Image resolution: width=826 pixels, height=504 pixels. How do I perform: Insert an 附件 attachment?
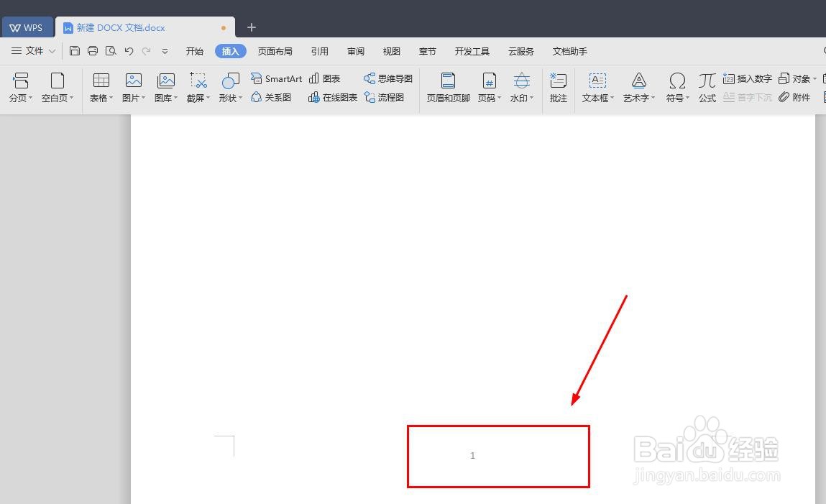[794, 98]
